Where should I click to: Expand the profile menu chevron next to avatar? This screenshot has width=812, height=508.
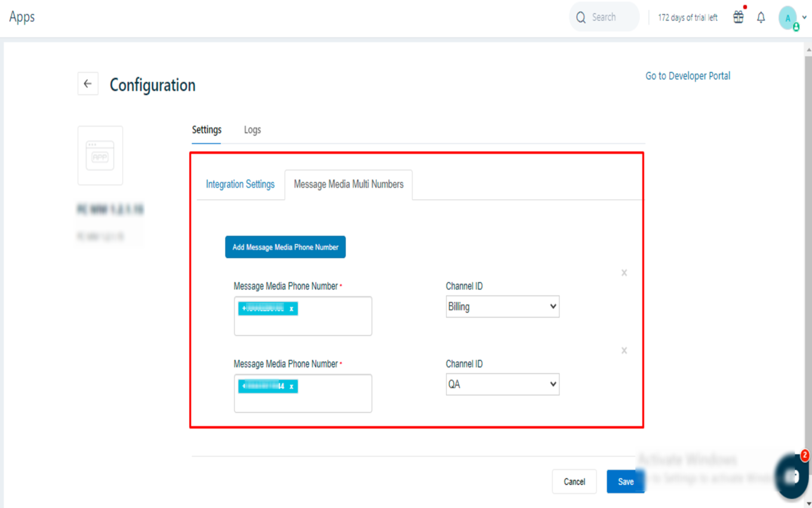pos(804,18)
